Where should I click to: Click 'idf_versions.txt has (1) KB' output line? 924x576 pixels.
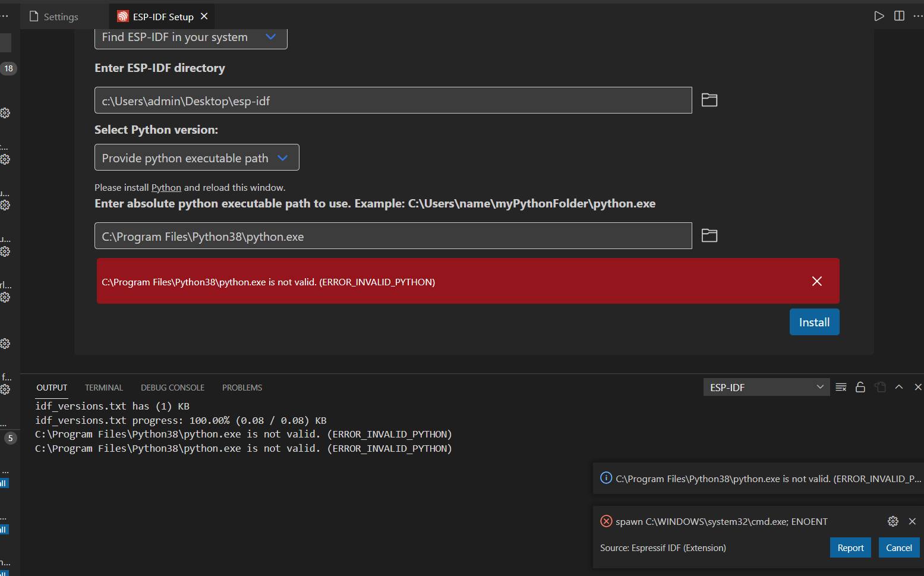(x=112, y=406)
